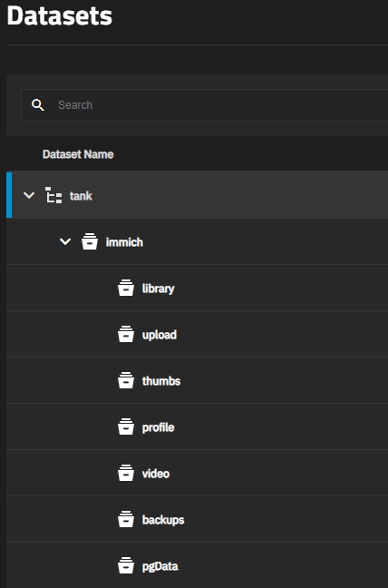Focus the dataset Search field
The image size is (388, 588).
[205, 105]
